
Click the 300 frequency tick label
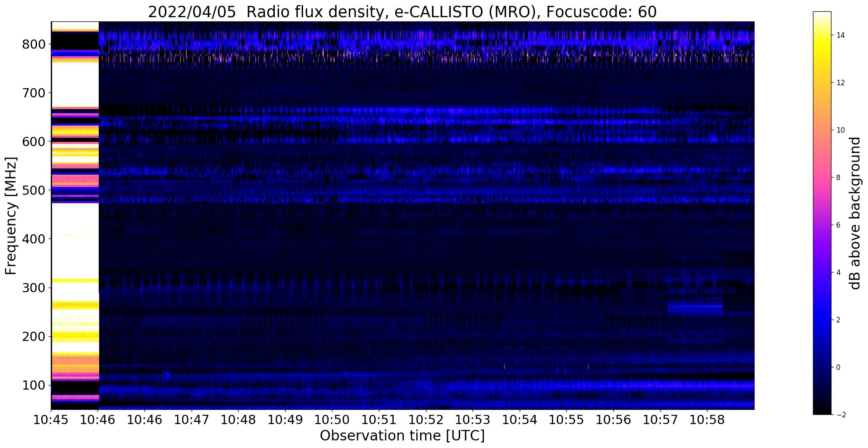pyautogui.click(x=33, y=288)
